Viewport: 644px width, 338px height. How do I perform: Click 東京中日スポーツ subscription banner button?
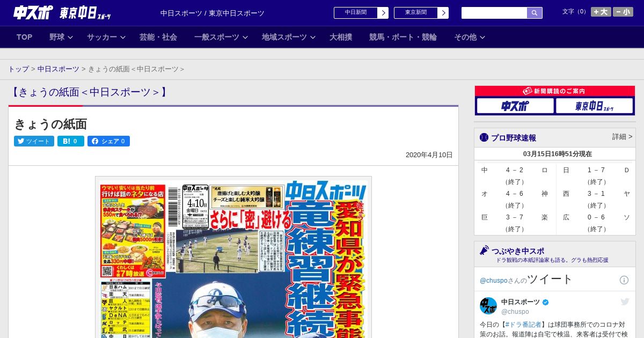tap(594, 106)
